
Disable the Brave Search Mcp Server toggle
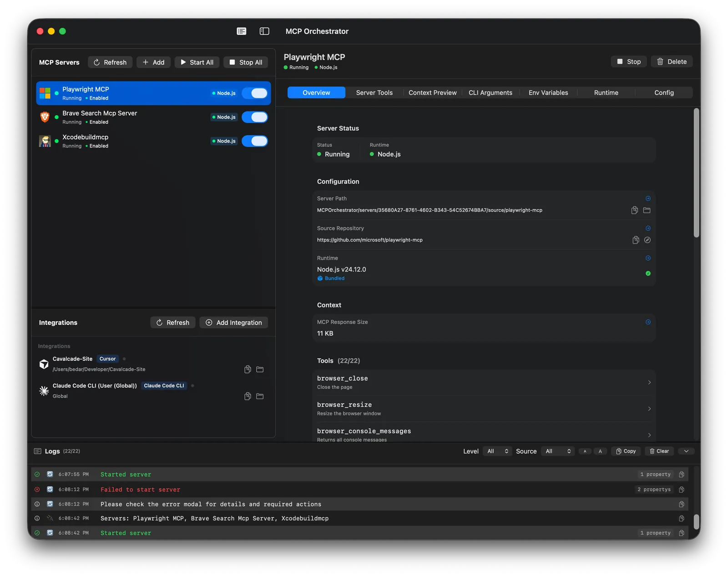coord(255,117)
